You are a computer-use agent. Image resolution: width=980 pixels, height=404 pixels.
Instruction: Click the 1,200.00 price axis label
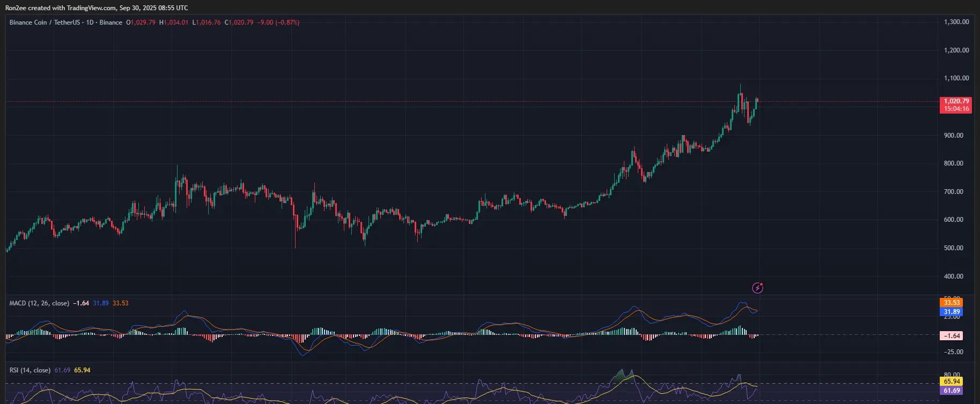tap(956, 50)
